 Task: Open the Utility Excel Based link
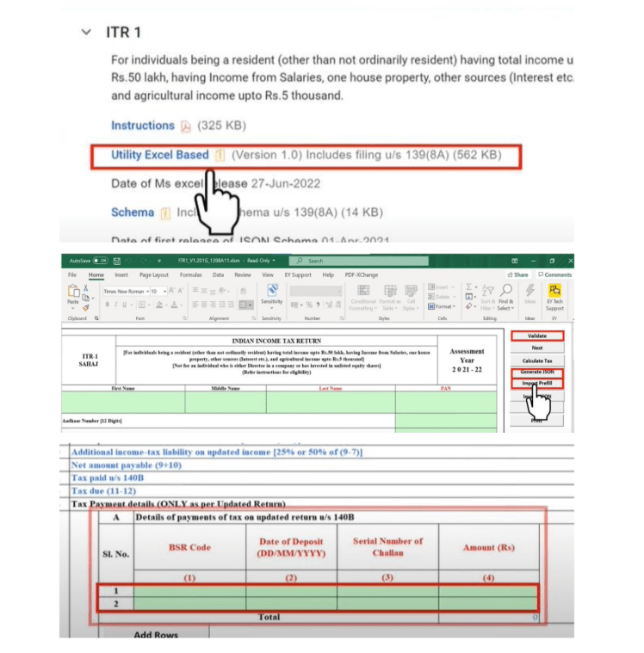(159, 155)
